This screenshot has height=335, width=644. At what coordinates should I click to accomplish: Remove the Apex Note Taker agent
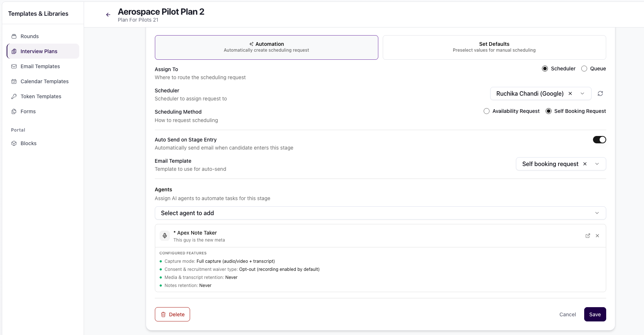(597, 236)
